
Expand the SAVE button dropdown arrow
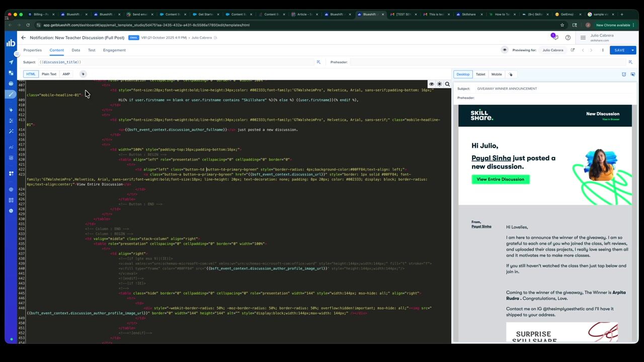633,50
